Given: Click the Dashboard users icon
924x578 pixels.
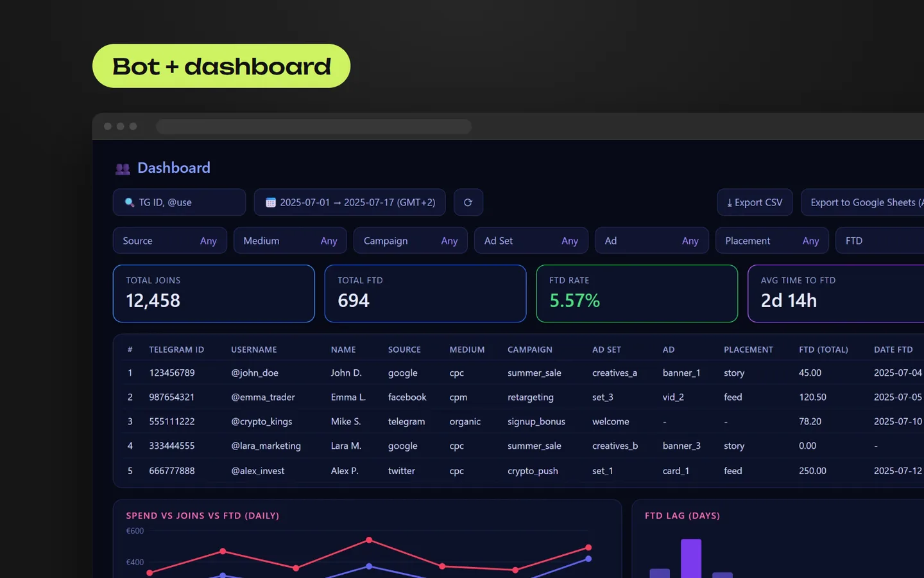Looking at the screenshot, I should [123, 169].
